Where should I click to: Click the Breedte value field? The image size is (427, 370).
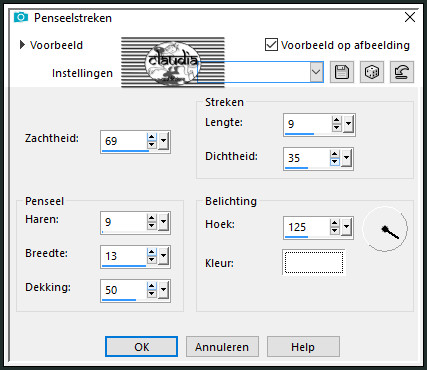click(x=124, y=256)
